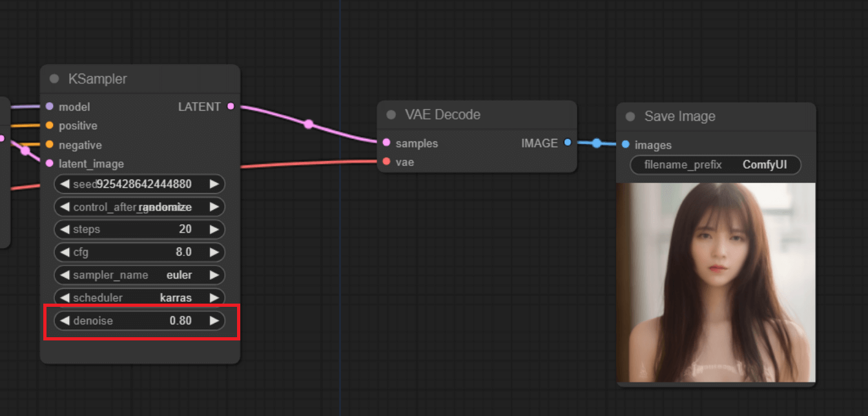The image size is (868, 416).
Task: Click the pink LATENT output socket
Action: coord(231,107)
